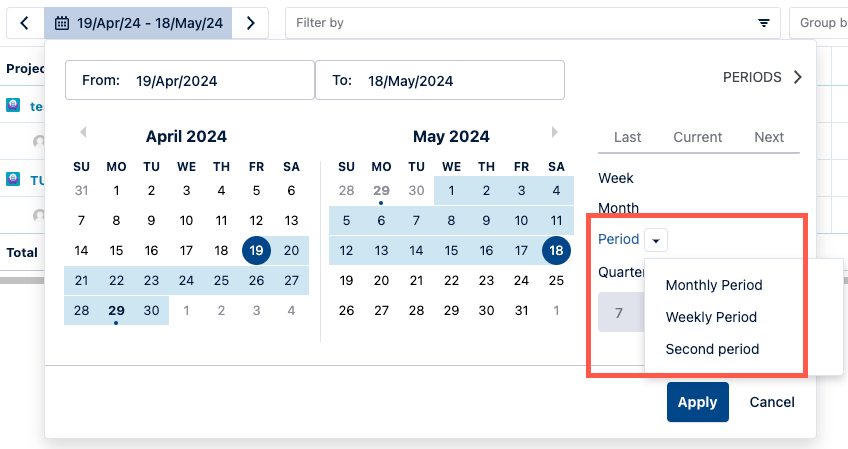This screenshot has width=848, height=449.
Task: Go to previous month in calendar
Action: [83, 132]
